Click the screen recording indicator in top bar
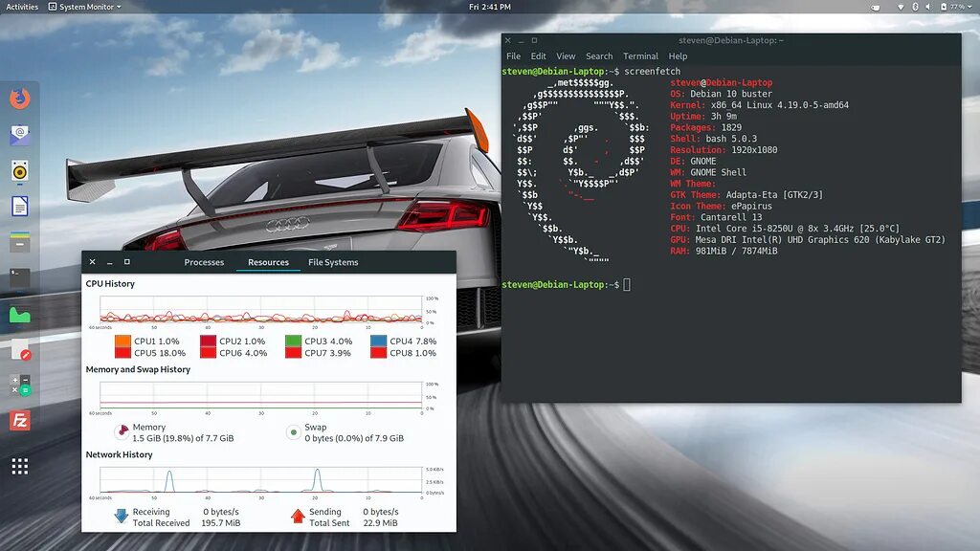Viewport: 980px width, 551px height. [x=875, y=8]
